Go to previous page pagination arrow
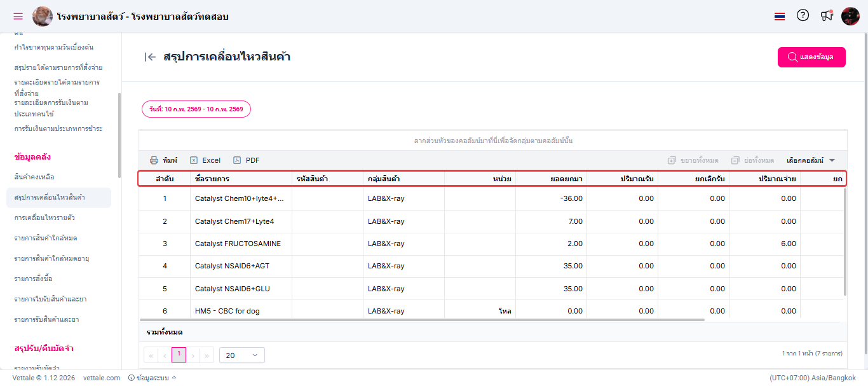868x386 pixels. click(165, 355)
